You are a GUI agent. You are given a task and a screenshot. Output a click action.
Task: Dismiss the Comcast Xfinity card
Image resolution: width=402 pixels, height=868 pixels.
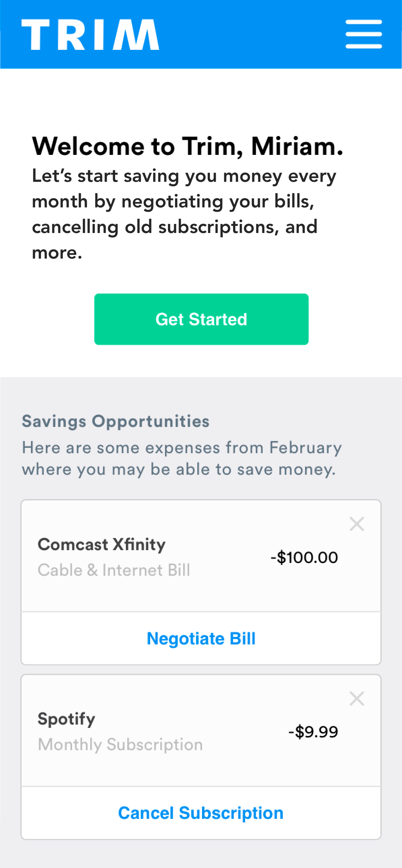click(x=357, y=524)
